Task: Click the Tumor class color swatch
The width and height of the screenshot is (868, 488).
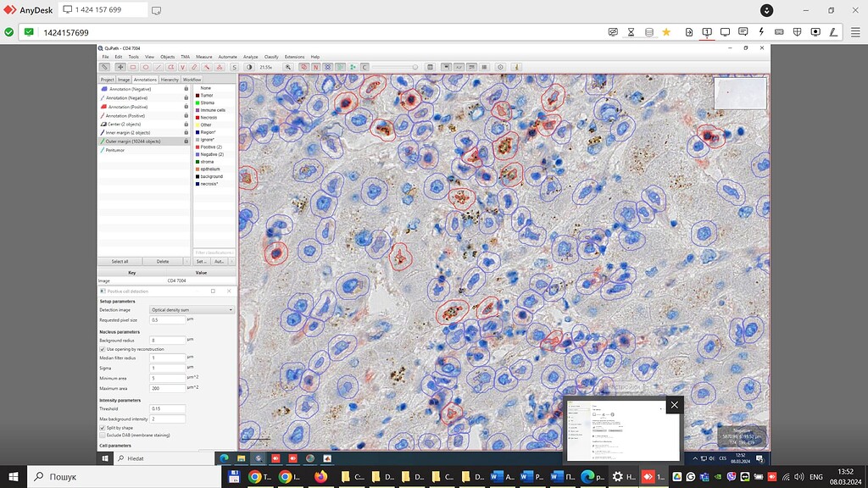Action: (196, 95)
